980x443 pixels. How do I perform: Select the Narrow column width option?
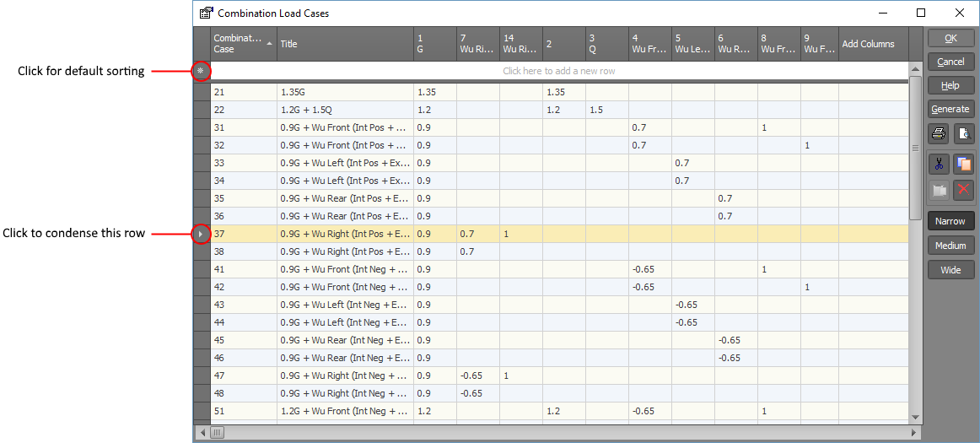tap(950, 221)
